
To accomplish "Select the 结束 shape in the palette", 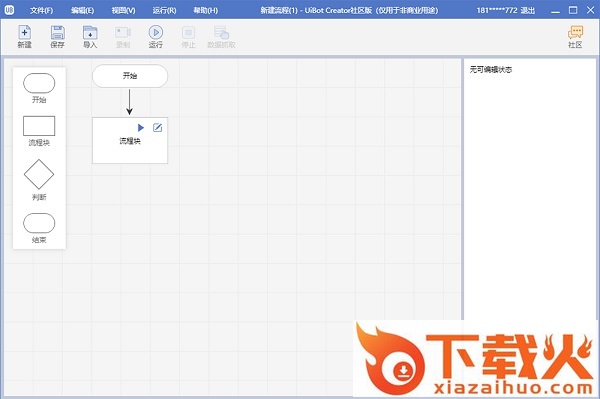I will coord(39,223).
